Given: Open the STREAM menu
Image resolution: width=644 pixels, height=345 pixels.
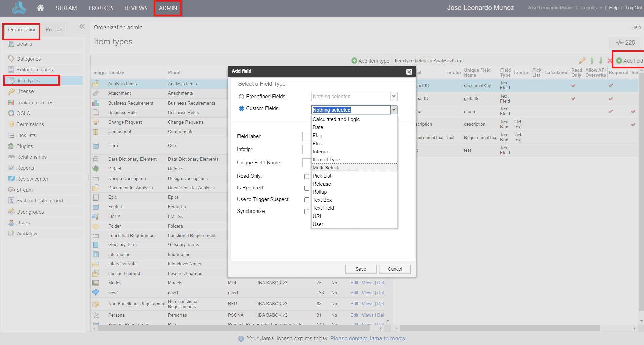Looking at the screenshot, I should coord(66,8).
